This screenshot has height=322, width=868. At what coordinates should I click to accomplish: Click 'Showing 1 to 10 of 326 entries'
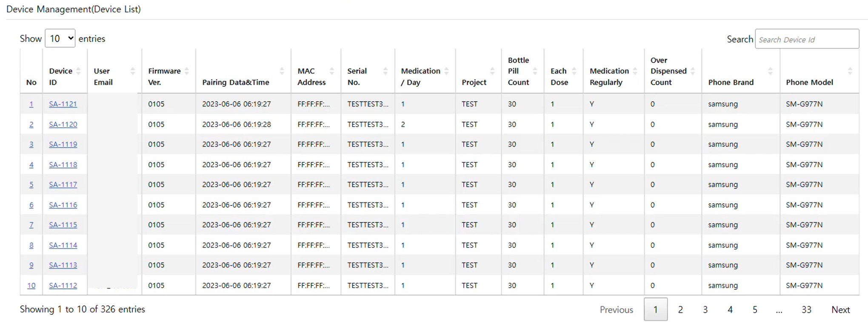pos(83,309)
